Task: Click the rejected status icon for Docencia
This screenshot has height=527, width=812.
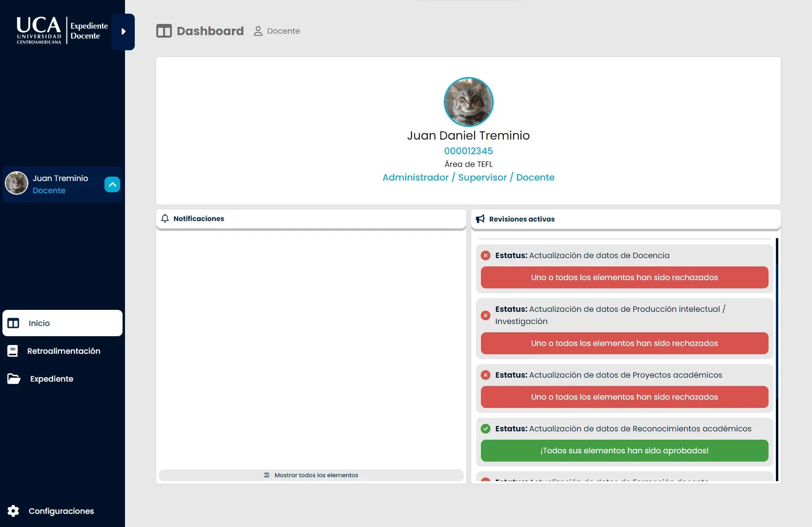Action: click(485, 255)
